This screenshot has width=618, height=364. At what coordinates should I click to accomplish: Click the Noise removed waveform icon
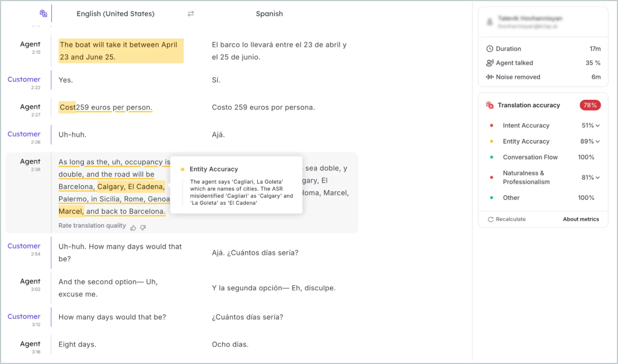490,77
